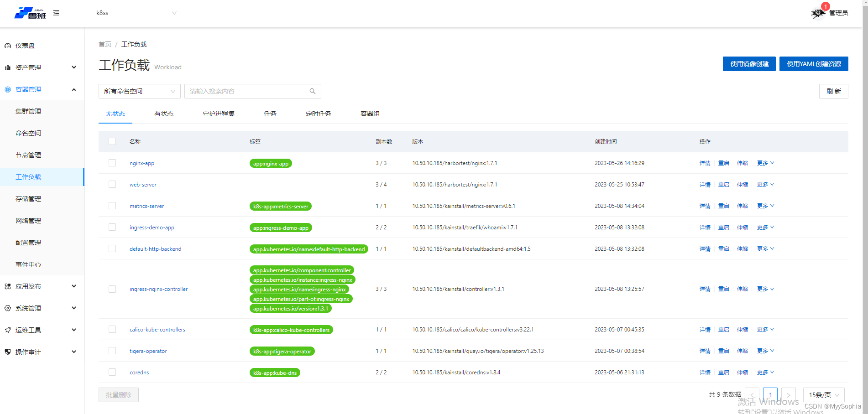Switch to the 有状态 tab
Image resolution: width=868 pixels, height=414 pixels.
coord(164,114)
